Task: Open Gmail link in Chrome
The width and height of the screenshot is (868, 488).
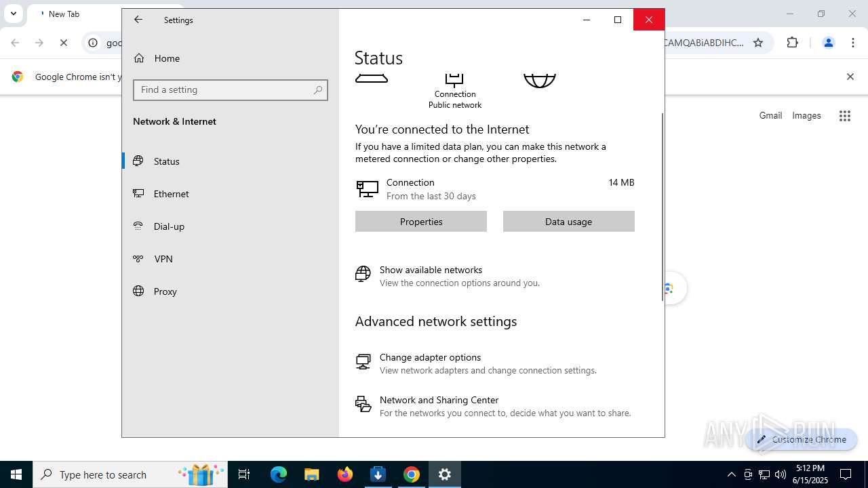Action: click(770, 115)
